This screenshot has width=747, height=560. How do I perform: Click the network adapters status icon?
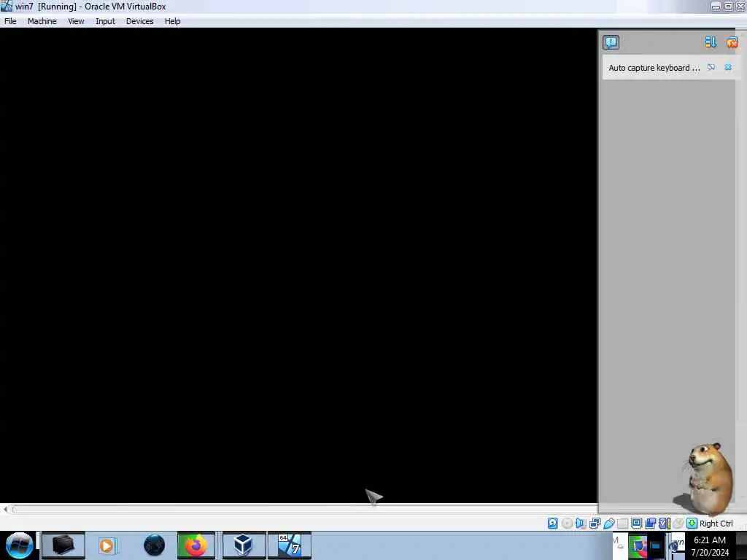click(x=595, y=524)
